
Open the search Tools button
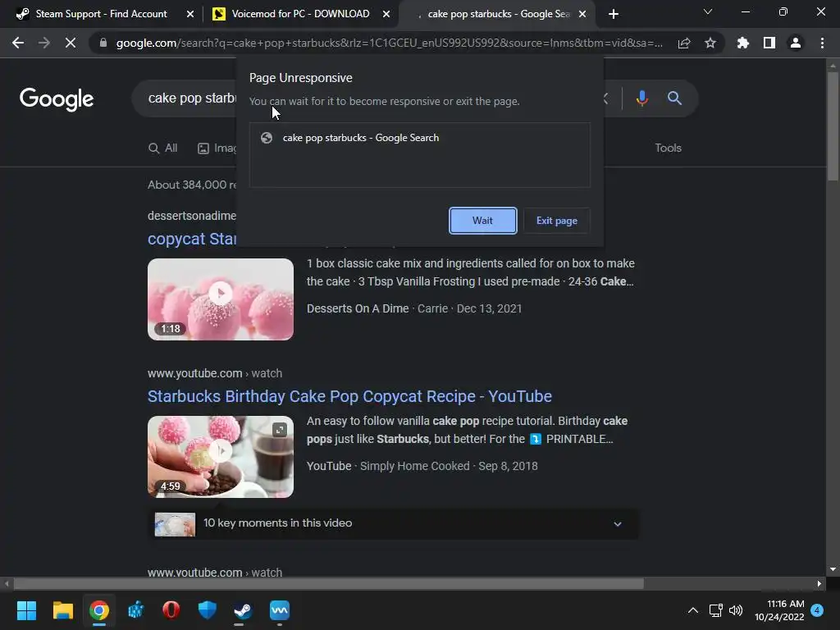668,148
